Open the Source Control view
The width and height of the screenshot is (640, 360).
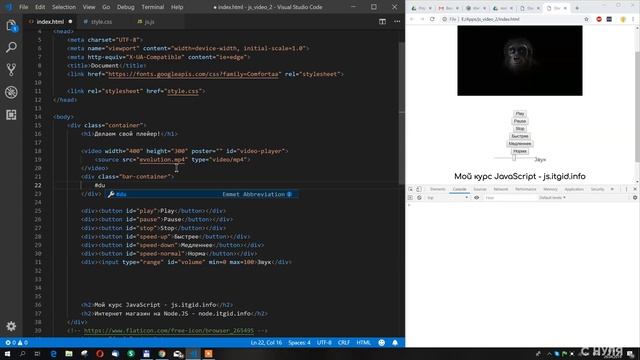point(11,70)
